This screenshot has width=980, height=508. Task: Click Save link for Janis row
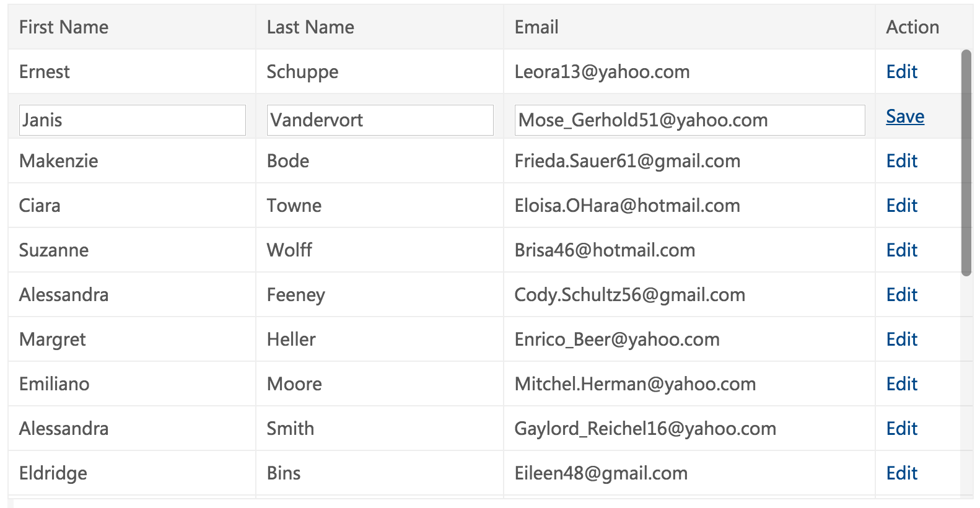(905, 116)
